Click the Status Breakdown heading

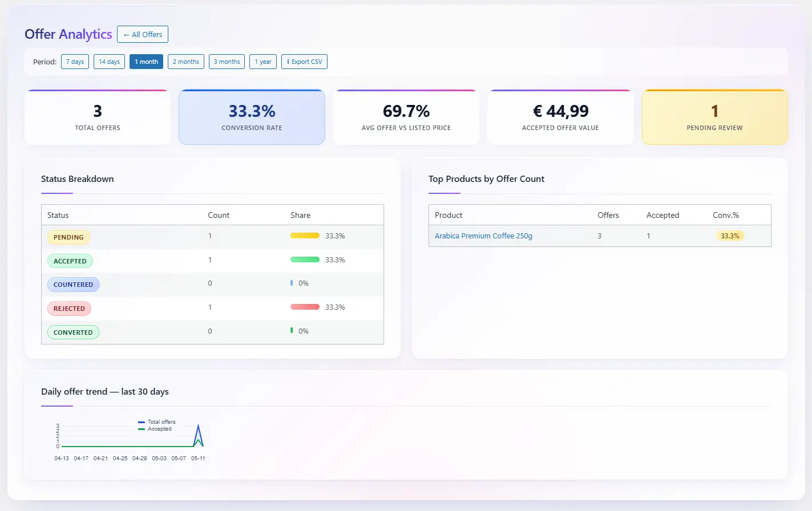[x=78, y=179]
